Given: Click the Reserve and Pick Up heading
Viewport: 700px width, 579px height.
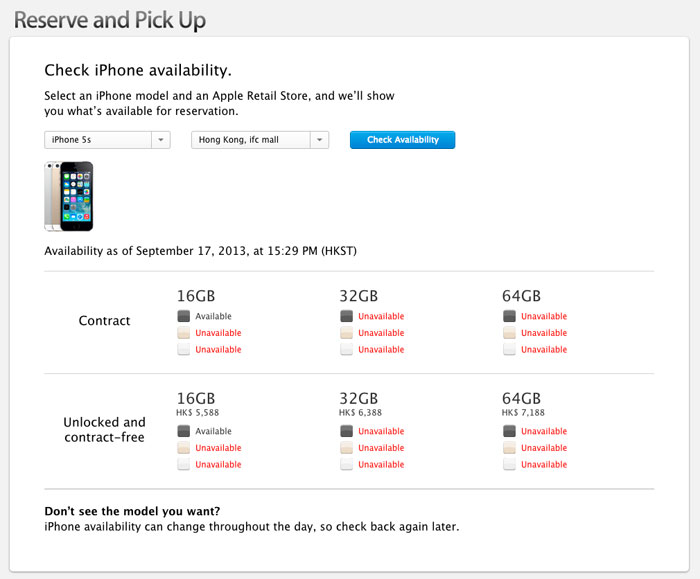Looking at the screenshot, I should [x=110, y=21].
